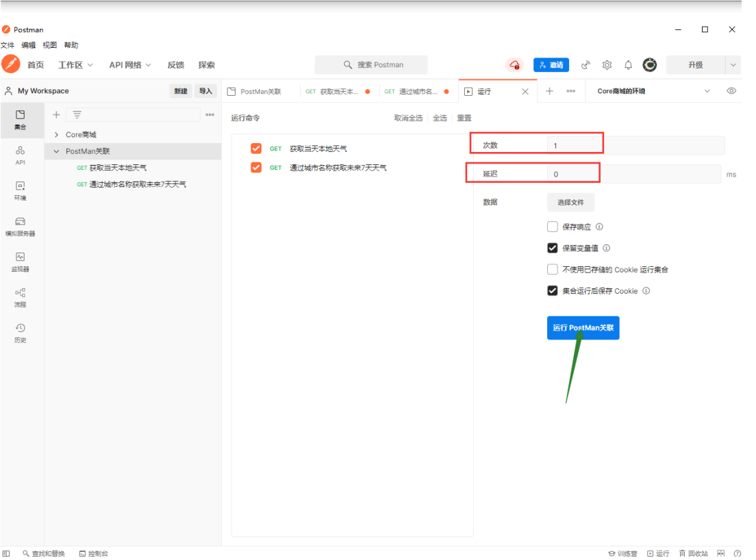Open the Flows (流程) sidebar section
Screen dimensions: 756x560
(x=21, y=297)
